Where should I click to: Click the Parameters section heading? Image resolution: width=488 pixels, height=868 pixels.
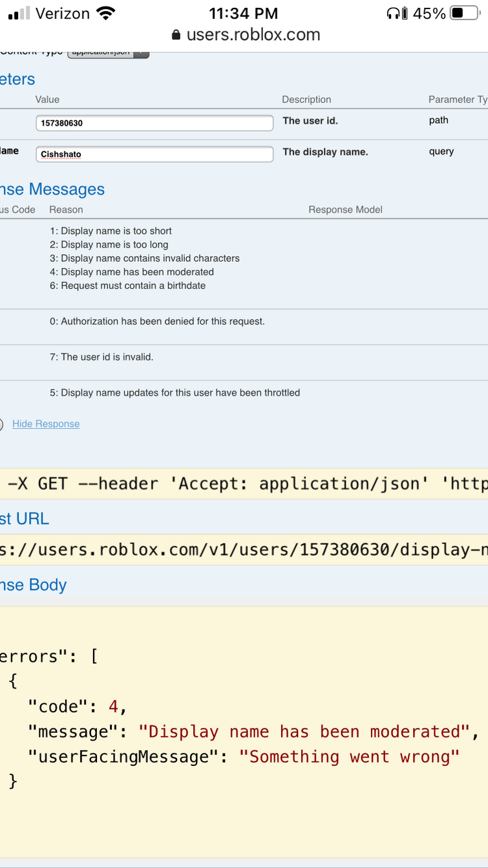pos(17,79)
